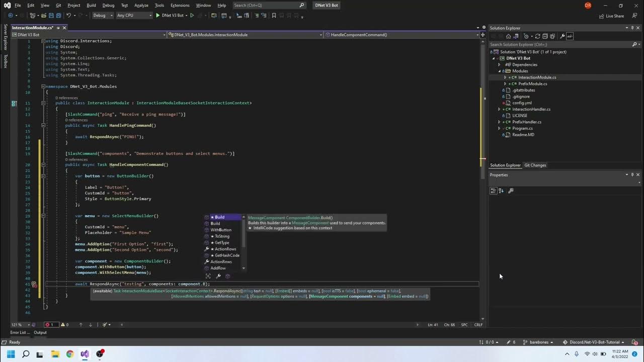This screenshot has height=362, width=644.
Task: Click the Visual Studio Search (Ctrl+Q) box
Action: [x=269, y=5]
